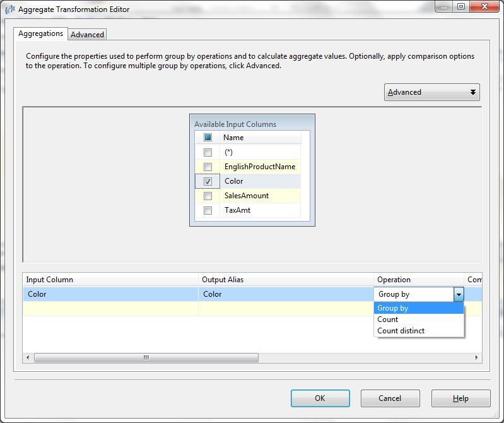Image resolution: width=504 pixels, height=423 pixels.
Task: Click the Cancel button
Action: (390, 398)
